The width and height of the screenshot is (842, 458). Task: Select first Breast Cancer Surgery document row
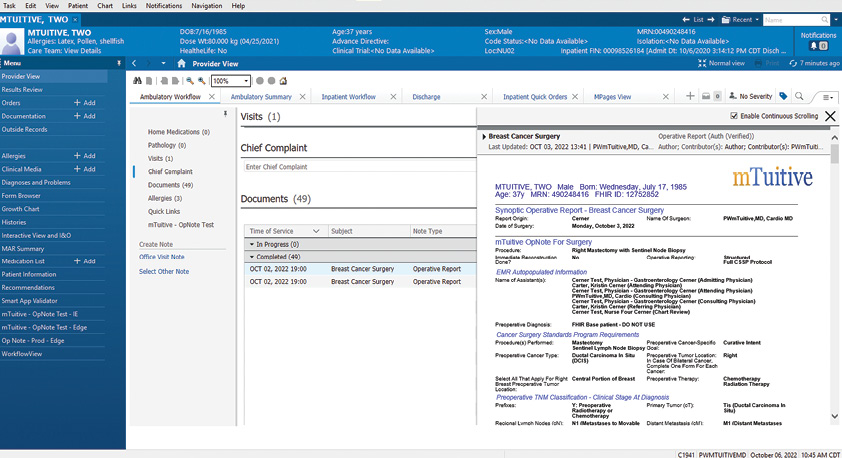tap(360, 269)
